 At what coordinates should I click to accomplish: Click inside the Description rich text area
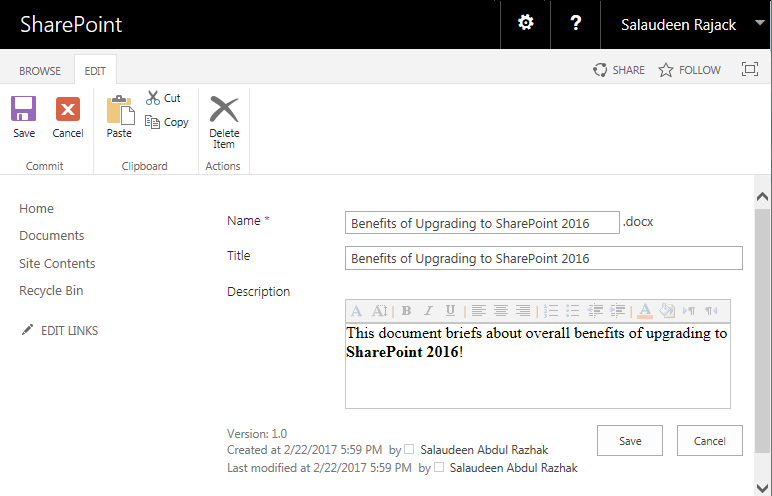(538, 365)
